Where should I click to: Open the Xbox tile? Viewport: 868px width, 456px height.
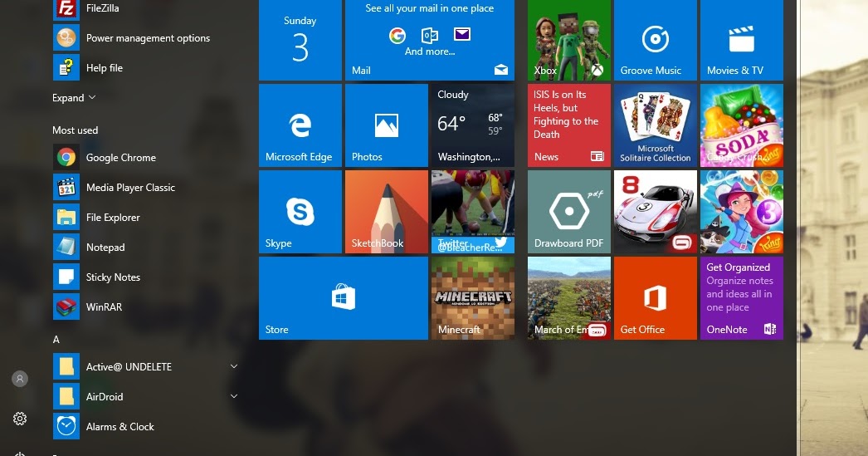click(569, 40)
